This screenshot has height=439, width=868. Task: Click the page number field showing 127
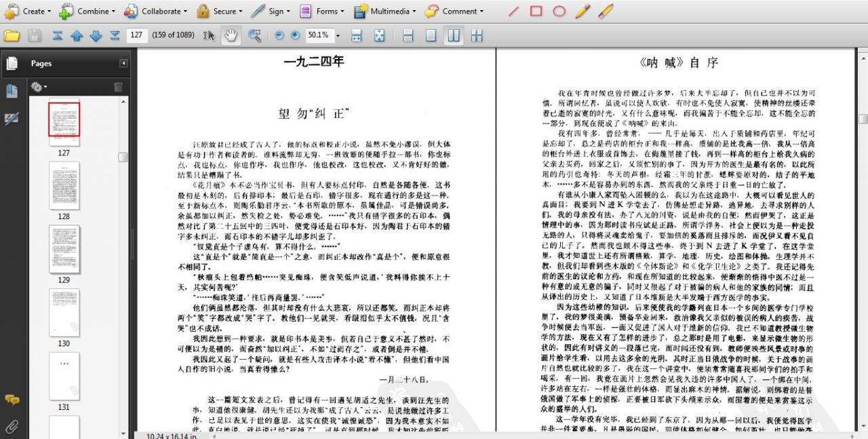[137, 35]
